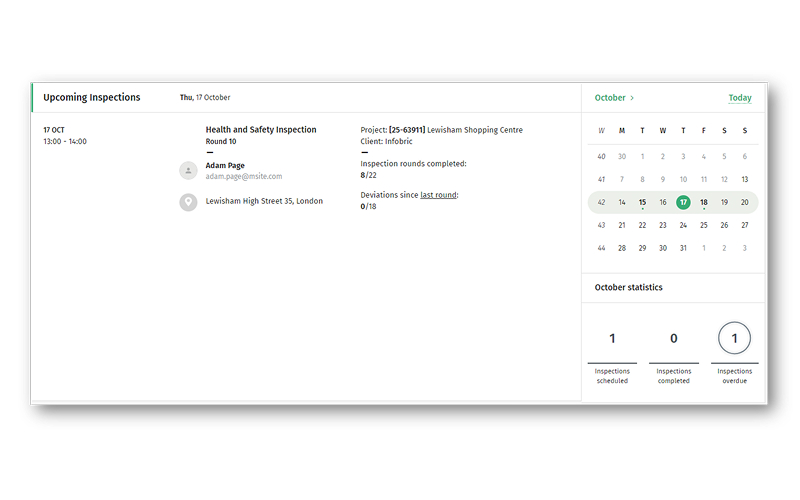Click the circled Inspections overdue count
This screenshot has height=500, width=800.
734,338
